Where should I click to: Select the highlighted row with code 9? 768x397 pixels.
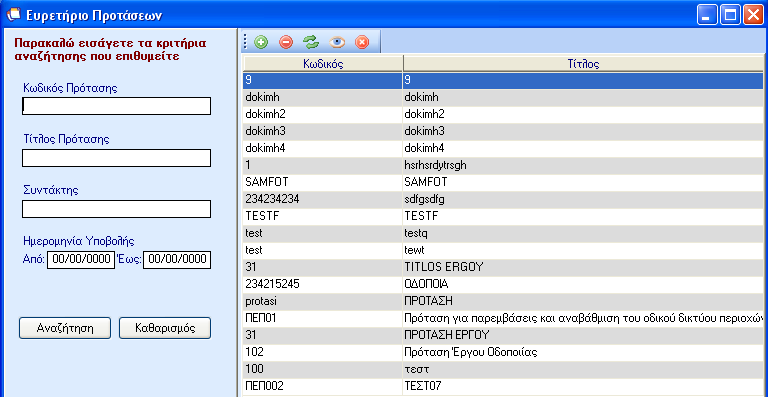pos(503,81)
